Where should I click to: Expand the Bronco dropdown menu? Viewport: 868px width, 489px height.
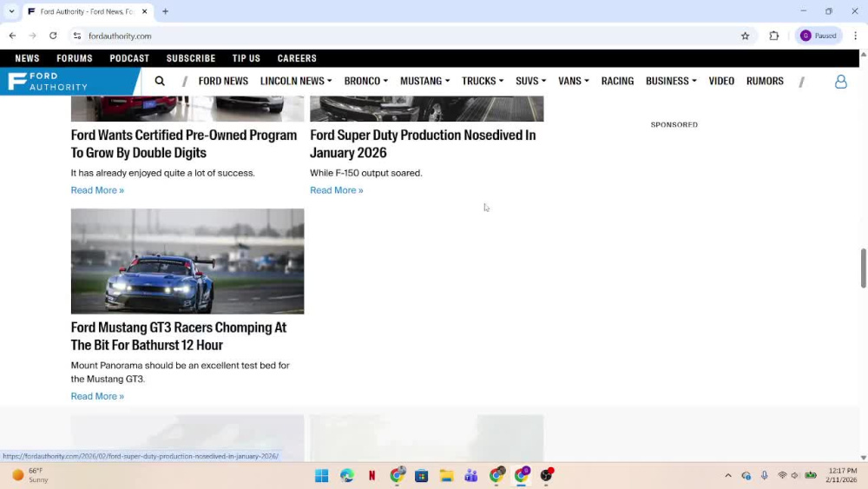point(366,81)
